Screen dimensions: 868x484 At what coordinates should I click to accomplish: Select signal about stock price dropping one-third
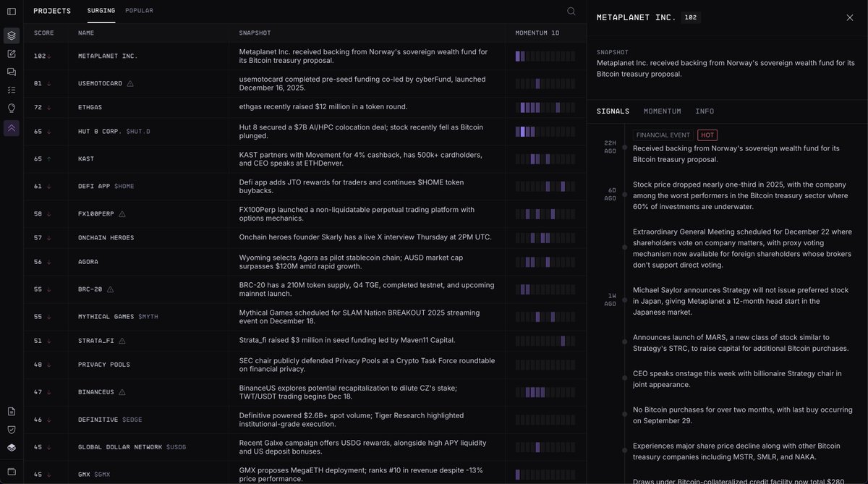[x=739, y=195]
